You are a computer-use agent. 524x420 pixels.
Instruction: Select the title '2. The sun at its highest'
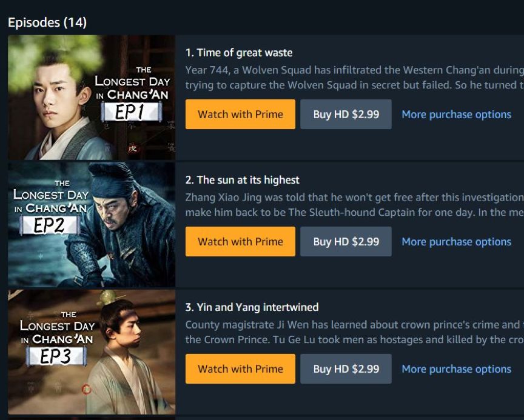tap(242, 180)
